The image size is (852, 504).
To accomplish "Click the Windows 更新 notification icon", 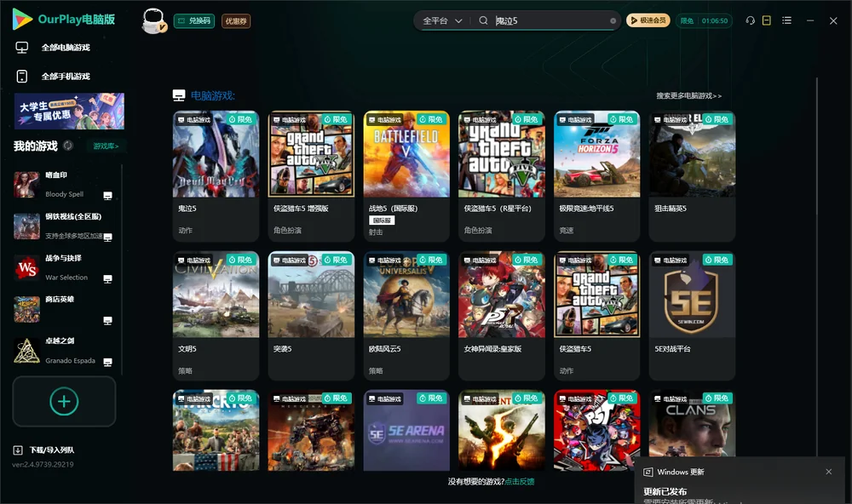I will 648,472.
